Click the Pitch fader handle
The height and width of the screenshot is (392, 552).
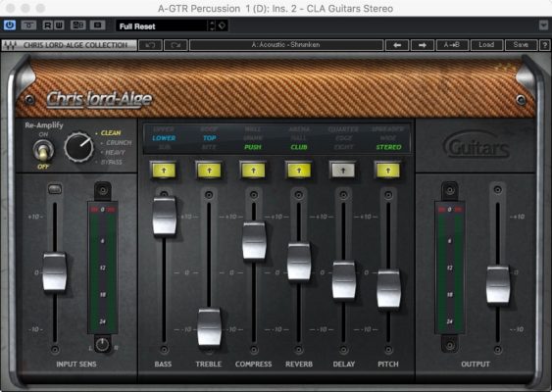click(x=388, y=288)
